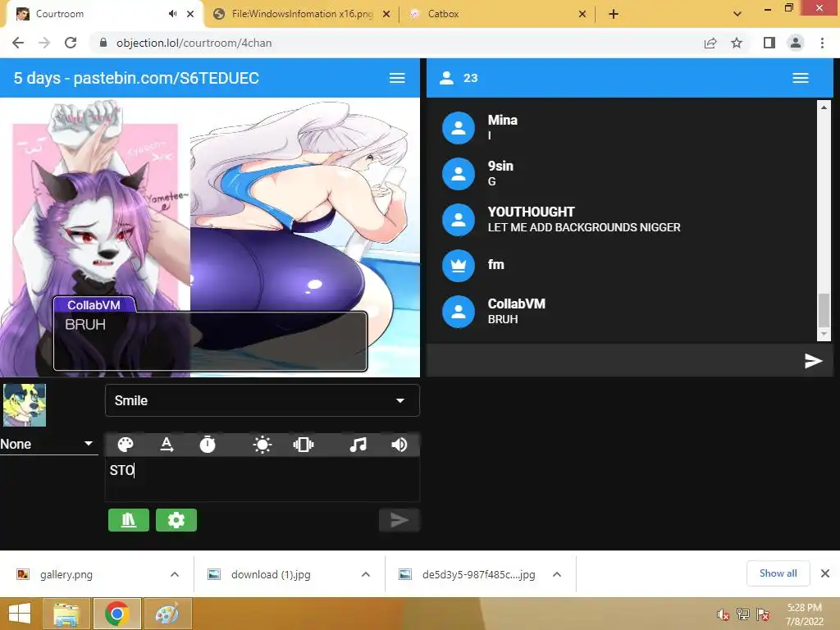This screenshot has height=630, width=840.
Task: Focus the message box containing STO
Action: (x=262, y=479)
